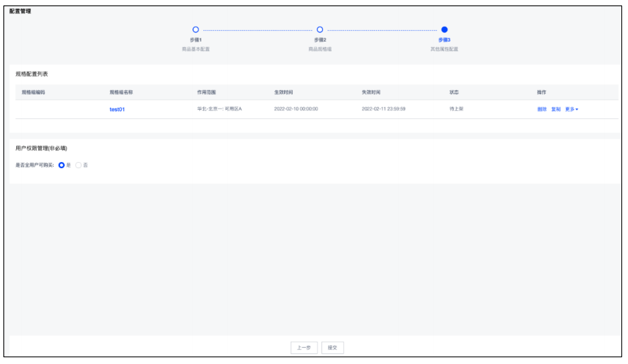Click the 其他属性配置 step description
The height and width of the screenshot is (364, 628).
(444, 49)
